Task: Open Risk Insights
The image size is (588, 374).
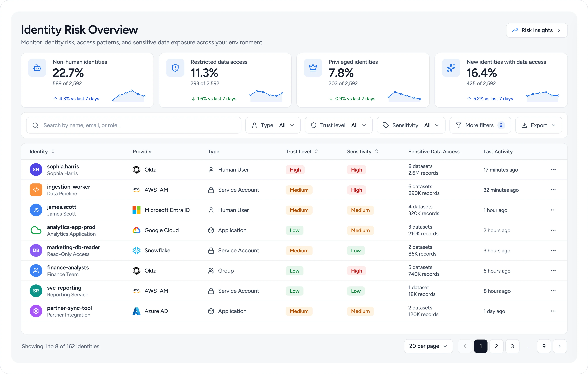Action: (537, 30)
